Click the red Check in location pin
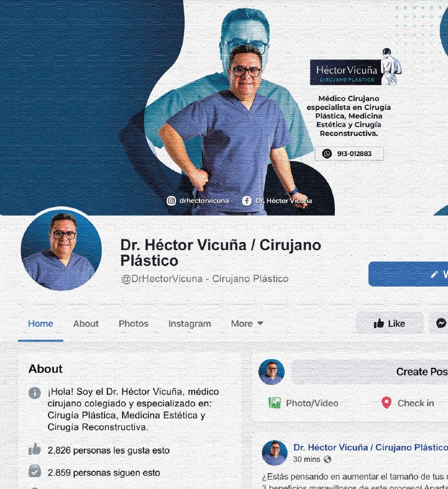Screen dimensions: 448x489 [386, 403]
